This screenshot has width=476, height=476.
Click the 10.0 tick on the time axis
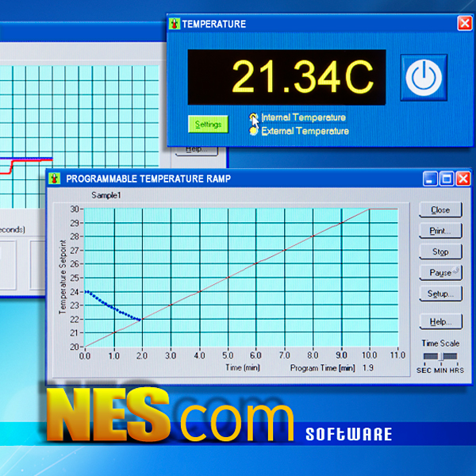click(369, 355)
